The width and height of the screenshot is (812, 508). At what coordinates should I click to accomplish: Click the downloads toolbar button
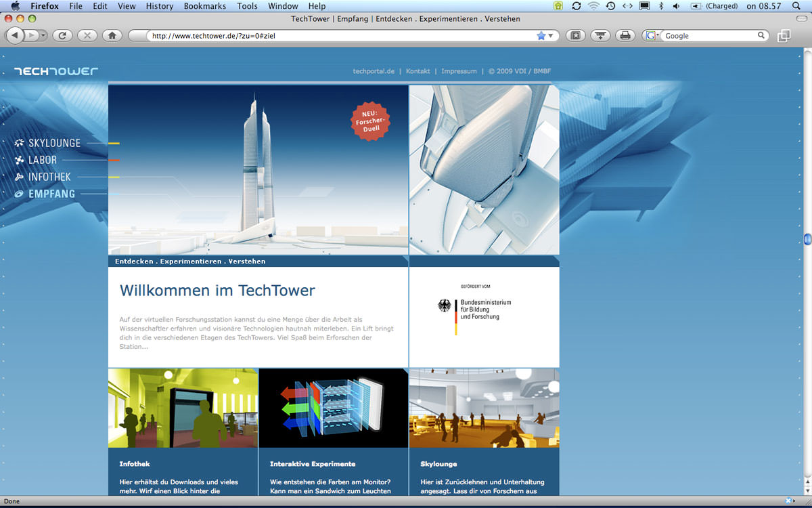pyautogui.click(x=600, y=35)
